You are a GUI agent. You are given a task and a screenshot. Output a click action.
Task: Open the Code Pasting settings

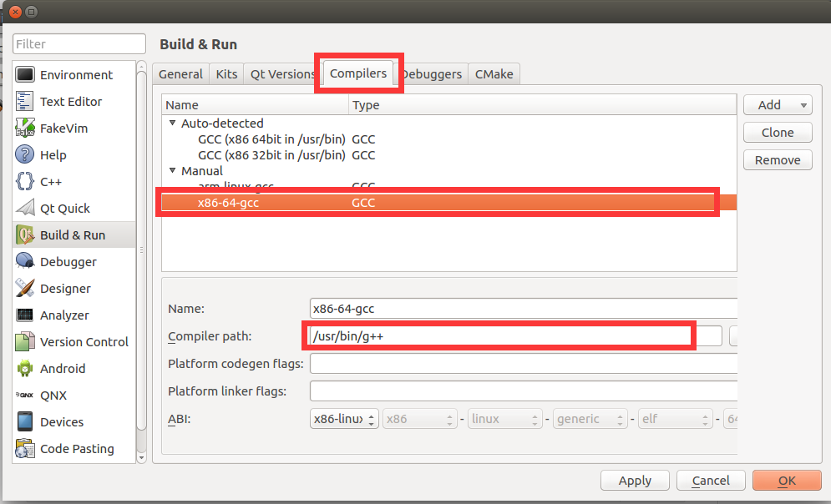pos(25,448)
